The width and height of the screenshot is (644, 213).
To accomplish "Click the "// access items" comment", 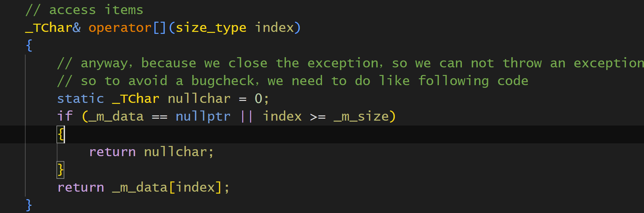I will point(84,10).
